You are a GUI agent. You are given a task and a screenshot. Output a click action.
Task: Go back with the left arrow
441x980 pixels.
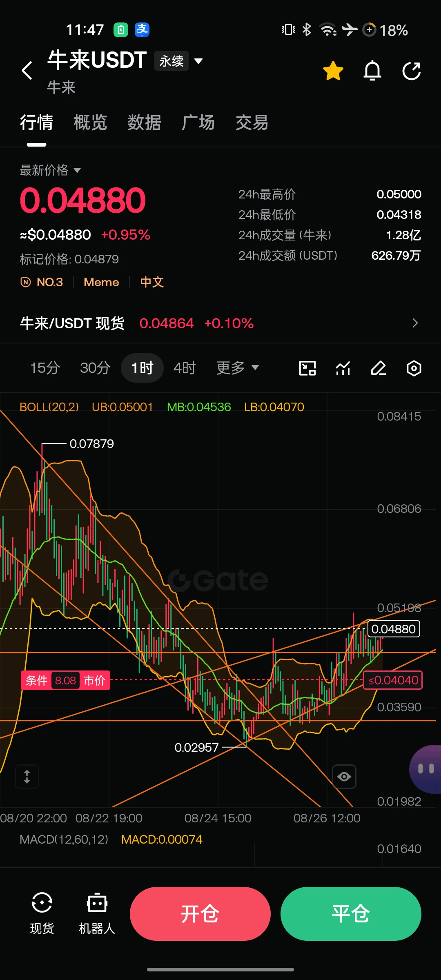27,71
